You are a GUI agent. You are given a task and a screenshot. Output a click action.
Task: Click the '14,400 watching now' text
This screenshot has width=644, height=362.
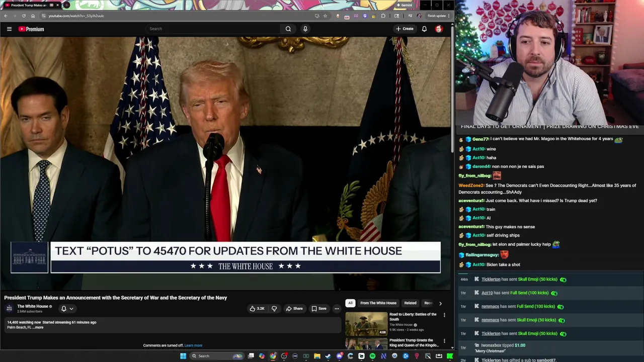(x=24, y=322)
